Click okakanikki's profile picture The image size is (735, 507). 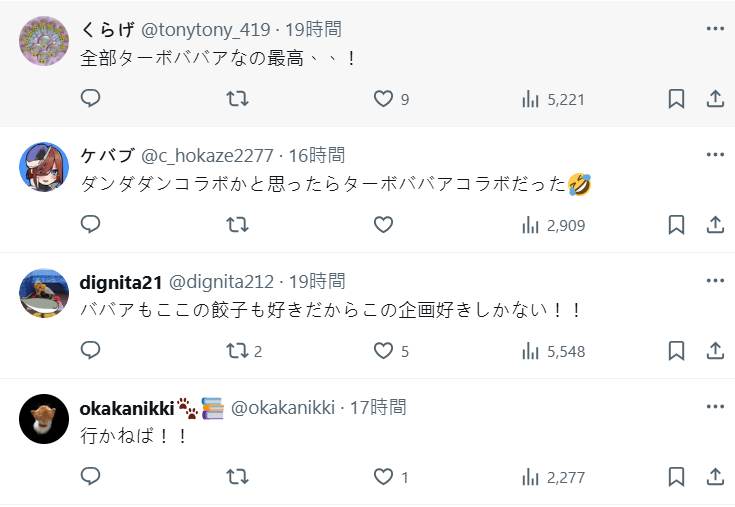[44, 418]
